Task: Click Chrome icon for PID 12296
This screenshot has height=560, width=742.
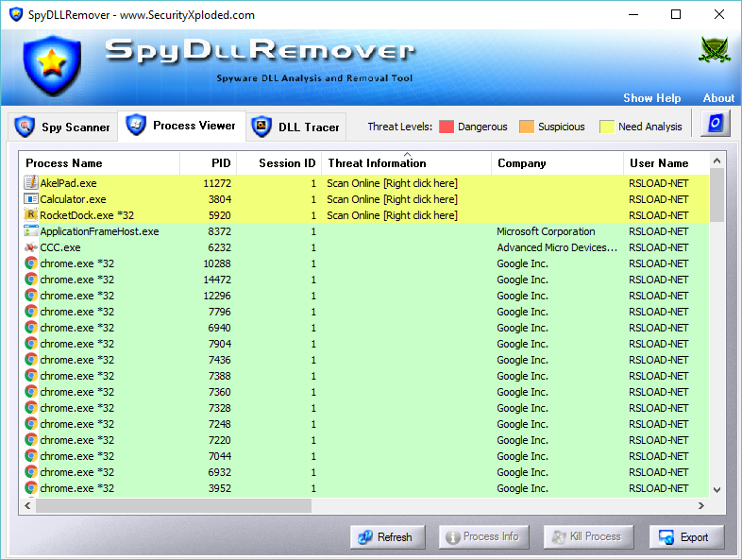Action: (x=31, y=296)
